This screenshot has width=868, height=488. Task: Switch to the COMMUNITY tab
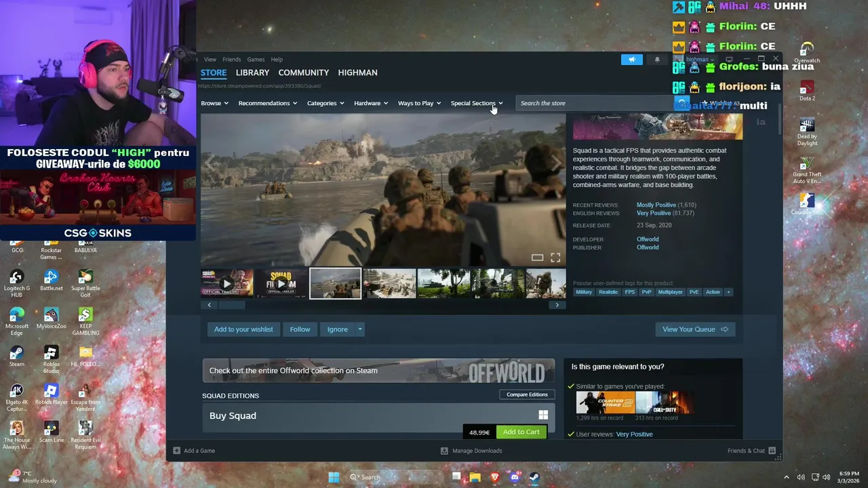(304, 73)
